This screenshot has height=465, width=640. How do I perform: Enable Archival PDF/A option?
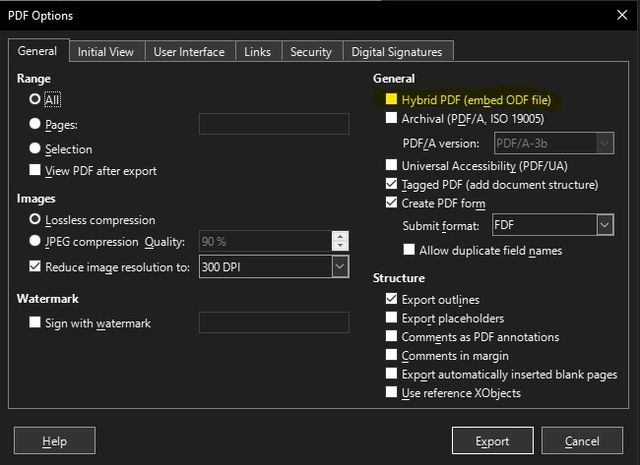click(392, 118)
